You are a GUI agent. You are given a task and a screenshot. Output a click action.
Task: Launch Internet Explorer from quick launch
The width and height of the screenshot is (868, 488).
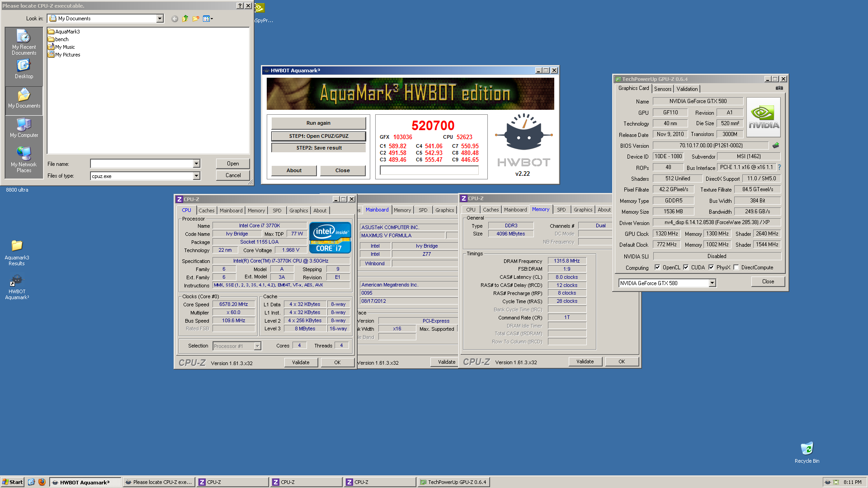(x=31, y=482)
